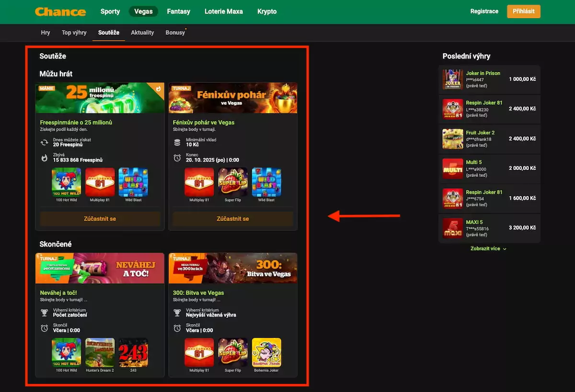Click the Joker in Prison winner icon
Image resolution: width=575 pixels, height=392 pixels.
pyautogui.click(x=452, y=79)
